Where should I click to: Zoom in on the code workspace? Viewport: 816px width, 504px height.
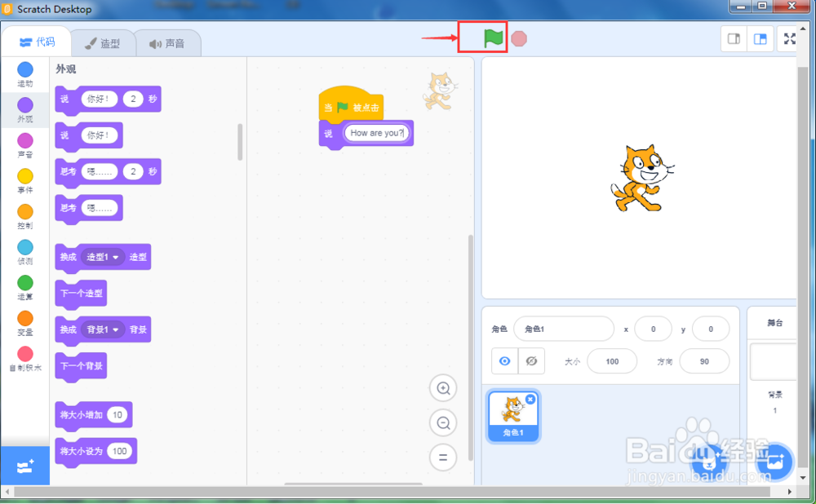443,388
